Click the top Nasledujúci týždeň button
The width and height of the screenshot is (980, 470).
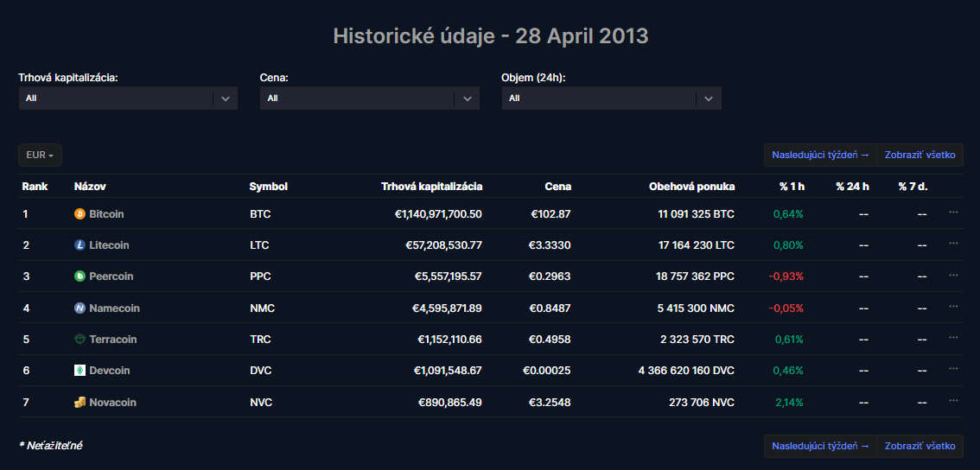pyautogui.click(x=820, y=156)
